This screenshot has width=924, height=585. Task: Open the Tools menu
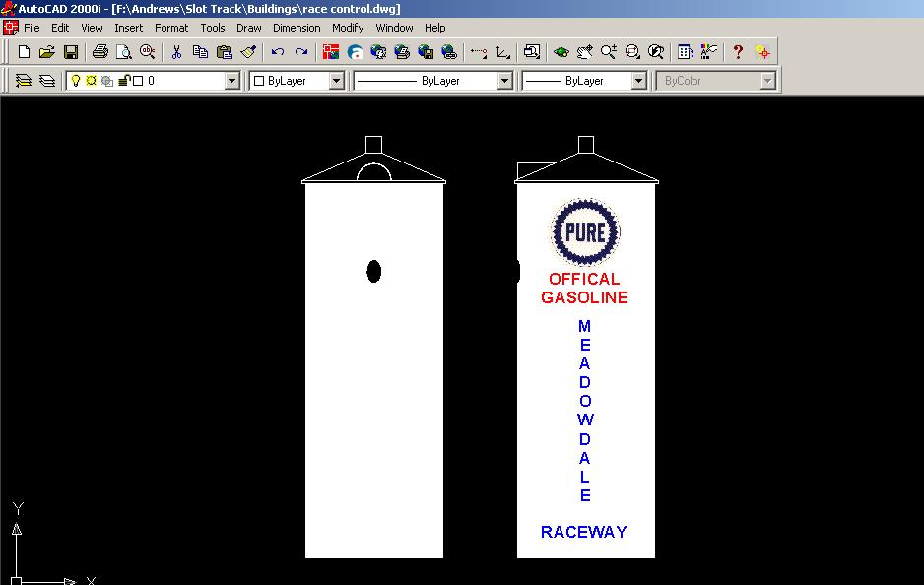(213, 28)
